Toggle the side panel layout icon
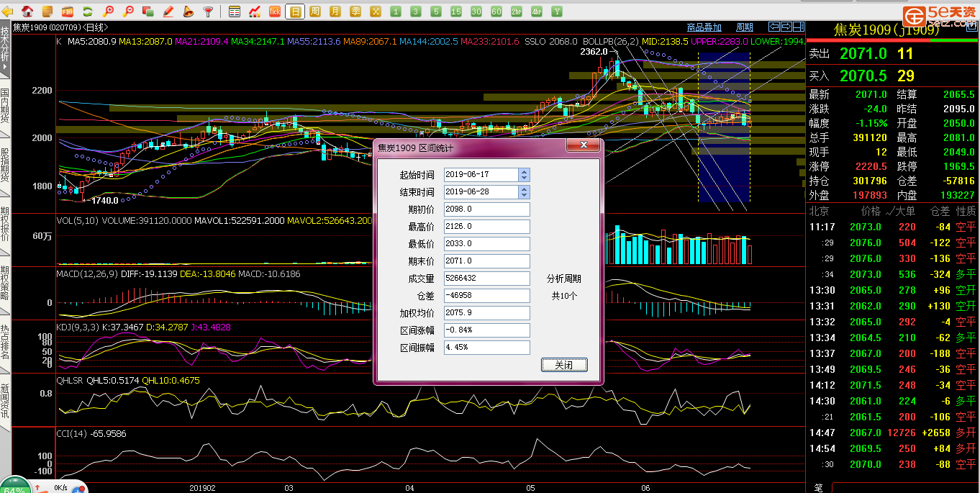Screen dimensions: 980x493 [797, 27]
